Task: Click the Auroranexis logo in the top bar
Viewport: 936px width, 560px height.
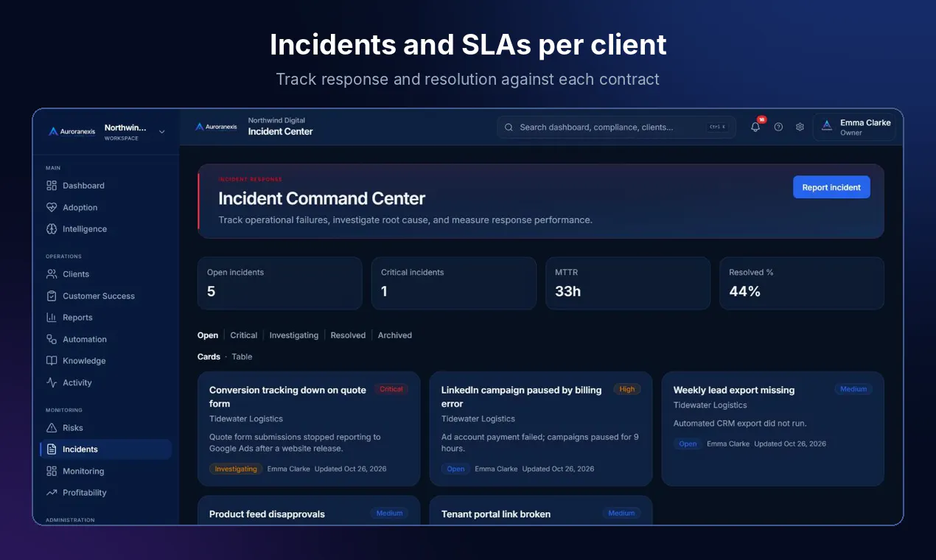Action: tap(216, 127)
